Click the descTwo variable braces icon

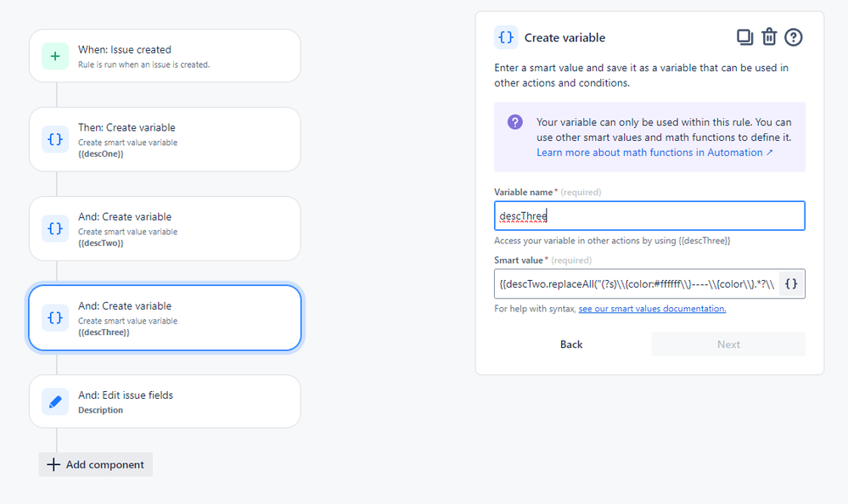55,228
